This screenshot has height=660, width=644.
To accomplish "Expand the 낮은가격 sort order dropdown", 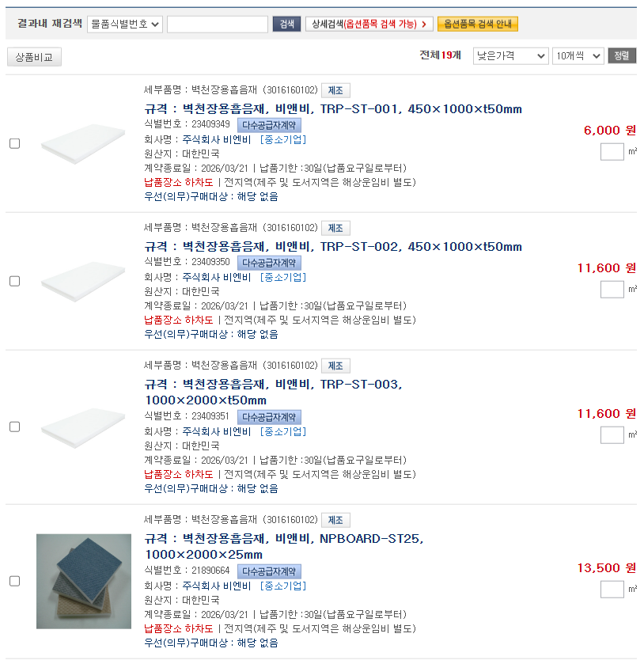I will click(x=510, y=56).
